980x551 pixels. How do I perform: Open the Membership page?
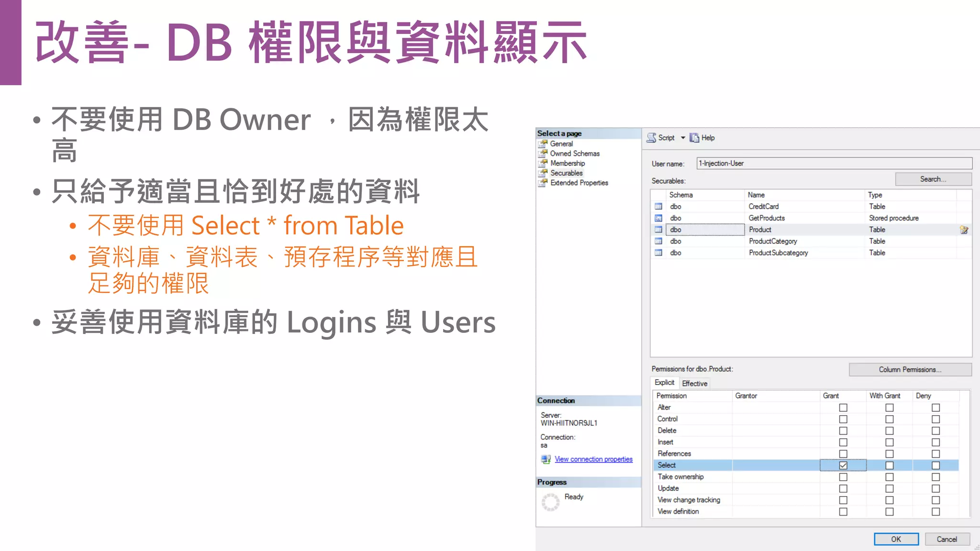click(568, 163)
